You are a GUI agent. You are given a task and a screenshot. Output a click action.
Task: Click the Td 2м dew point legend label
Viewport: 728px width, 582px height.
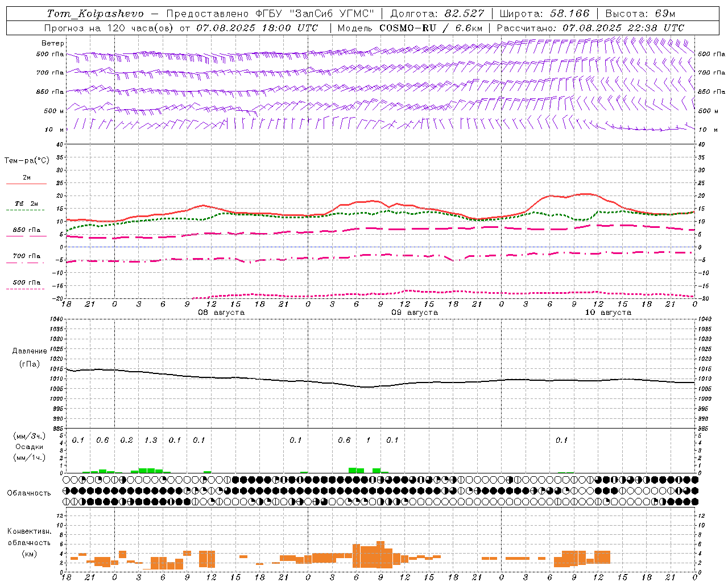point(27,203)
